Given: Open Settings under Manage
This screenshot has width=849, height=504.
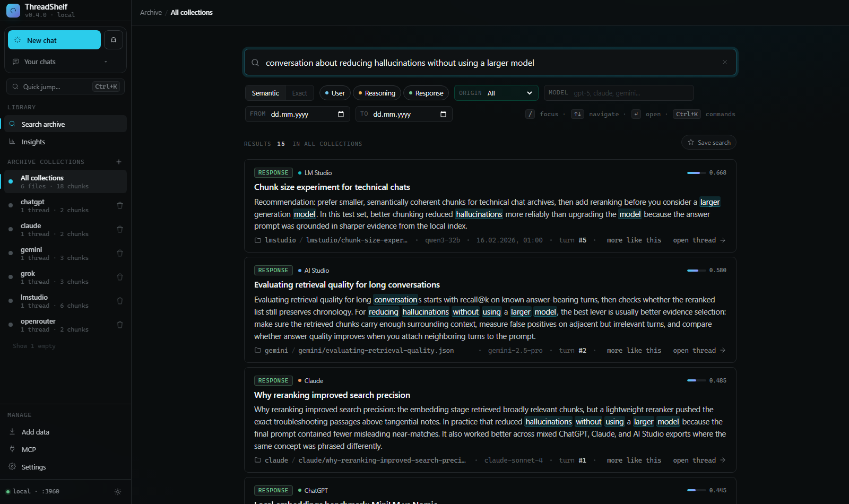Looking at the screenshot, I should tap(66, 467).
